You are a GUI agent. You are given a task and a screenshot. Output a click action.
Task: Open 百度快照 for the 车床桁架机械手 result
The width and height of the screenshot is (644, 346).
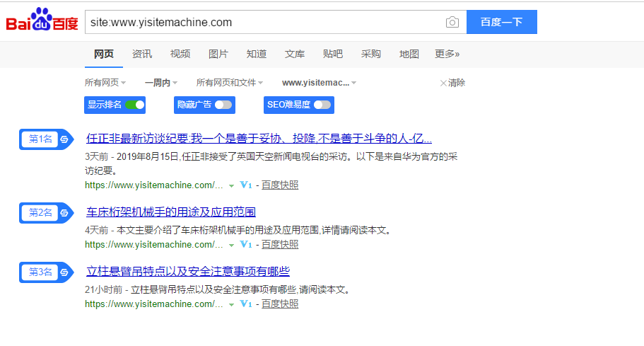click(280, 245)
